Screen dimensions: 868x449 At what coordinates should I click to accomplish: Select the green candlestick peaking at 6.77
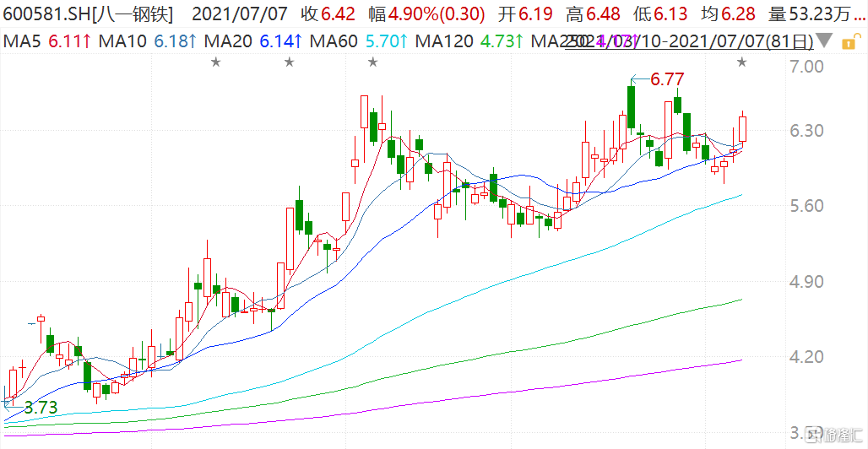pos(631,107)
